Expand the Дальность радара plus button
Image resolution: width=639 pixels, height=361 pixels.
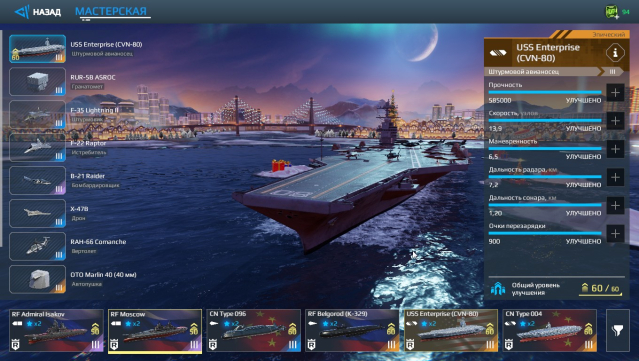(615, 177)
